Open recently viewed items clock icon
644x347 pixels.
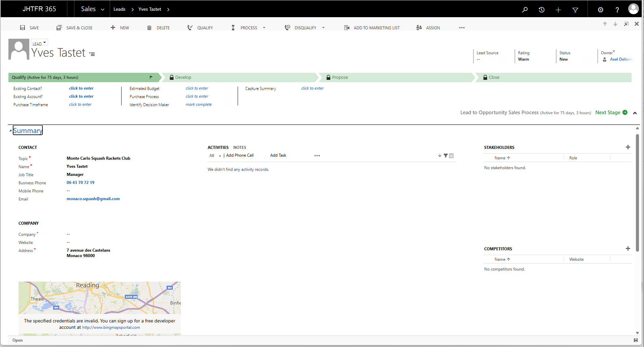point(542,10)
